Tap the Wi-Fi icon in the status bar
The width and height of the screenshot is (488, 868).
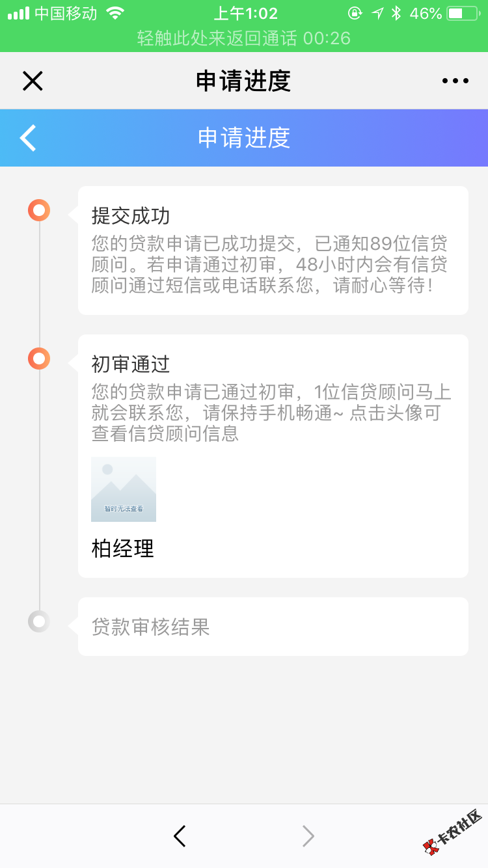pyautogui.click(x=115, y=13)
